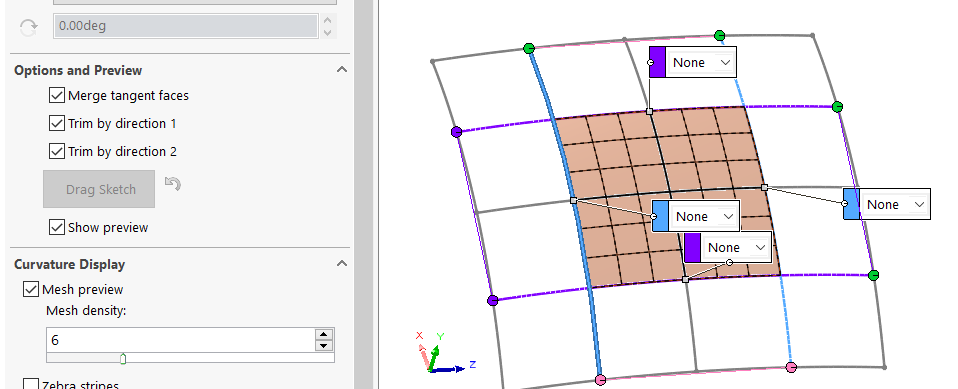Collapse the Curvature Display section
The height and width of the screenshot is (389, 958).
(342, 264)
